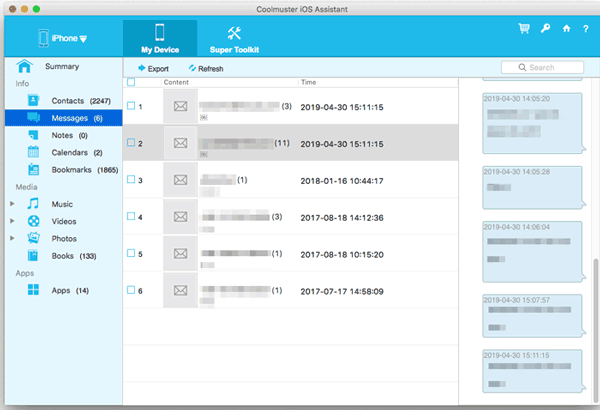Tick the checkbox for message row 1
This screenshot has height=410, width=600.
pos(131,106)
